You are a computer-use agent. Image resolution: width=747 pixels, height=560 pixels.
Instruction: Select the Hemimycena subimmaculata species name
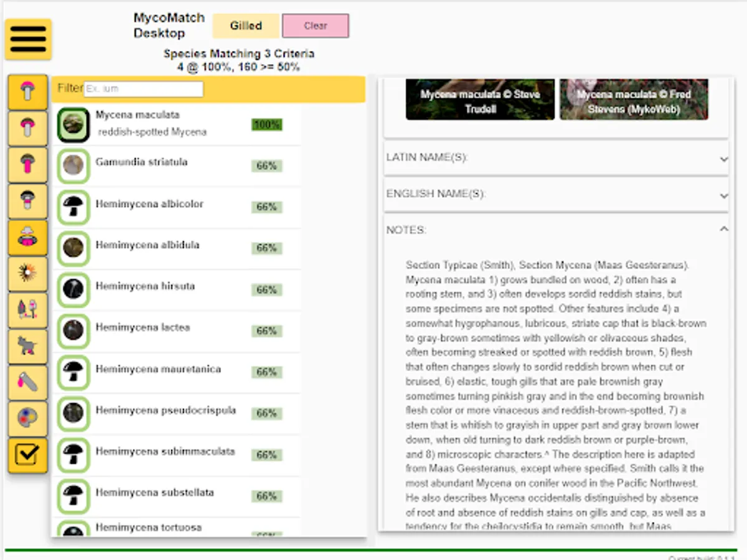click(165, 452)
